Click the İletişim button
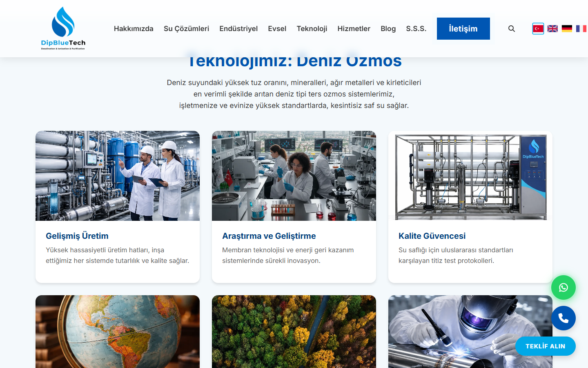This screenshot has width=588, height=368. coord(463,29)
